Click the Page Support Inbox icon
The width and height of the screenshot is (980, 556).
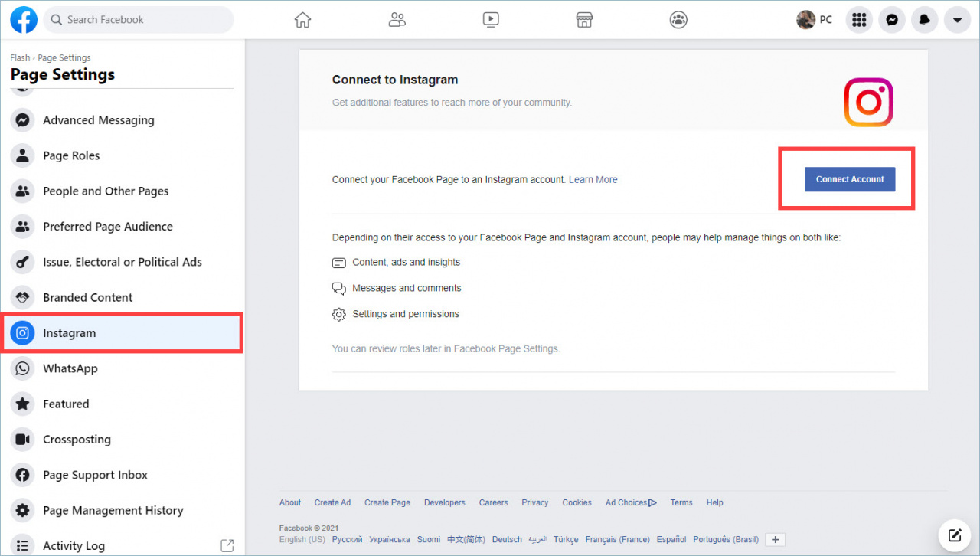tap(23, 475)
